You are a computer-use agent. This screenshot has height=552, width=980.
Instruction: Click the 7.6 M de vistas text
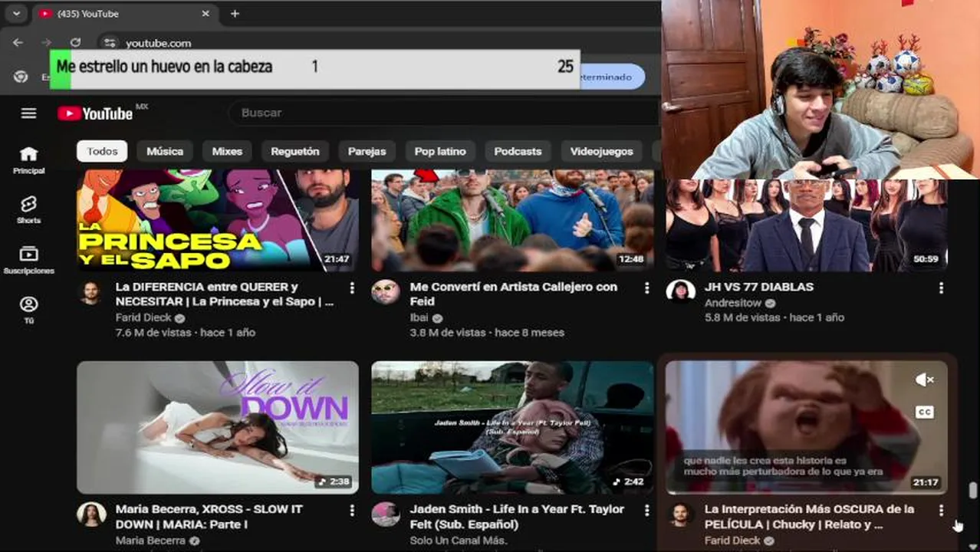pyautogui.click(x=154, y=333)
